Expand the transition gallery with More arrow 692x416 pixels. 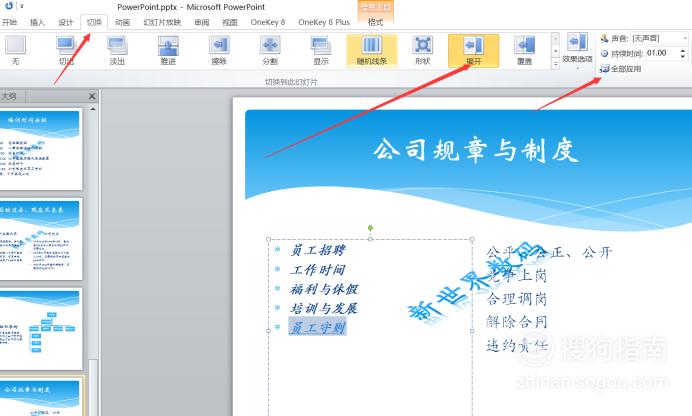click(x=556, y=64)
